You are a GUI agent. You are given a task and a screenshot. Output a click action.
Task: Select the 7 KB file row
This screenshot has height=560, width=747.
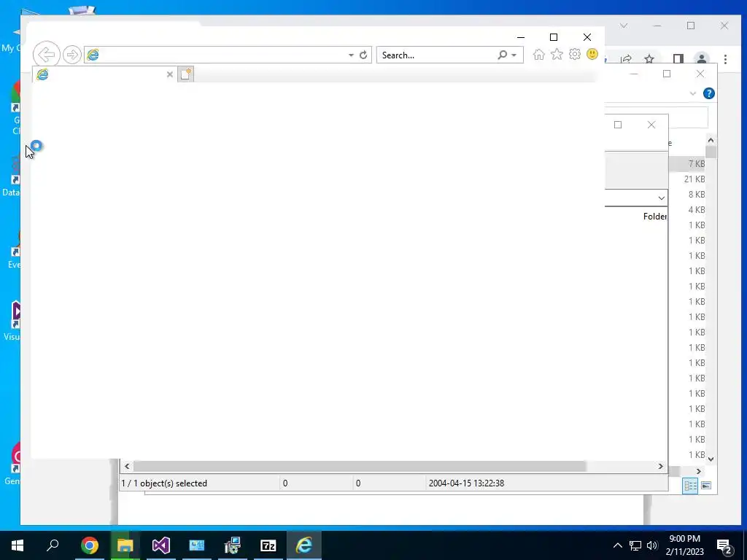tap(686, 164)
